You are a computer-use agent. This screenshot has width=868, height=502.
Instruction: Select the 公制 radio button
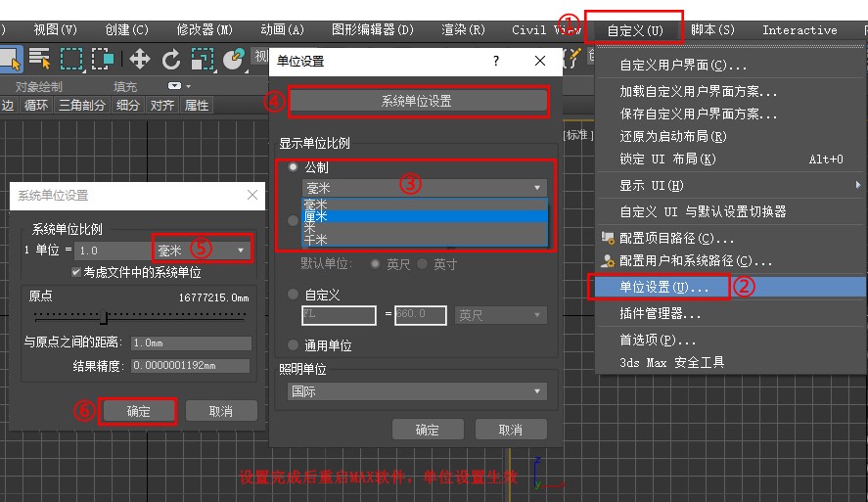293,167
